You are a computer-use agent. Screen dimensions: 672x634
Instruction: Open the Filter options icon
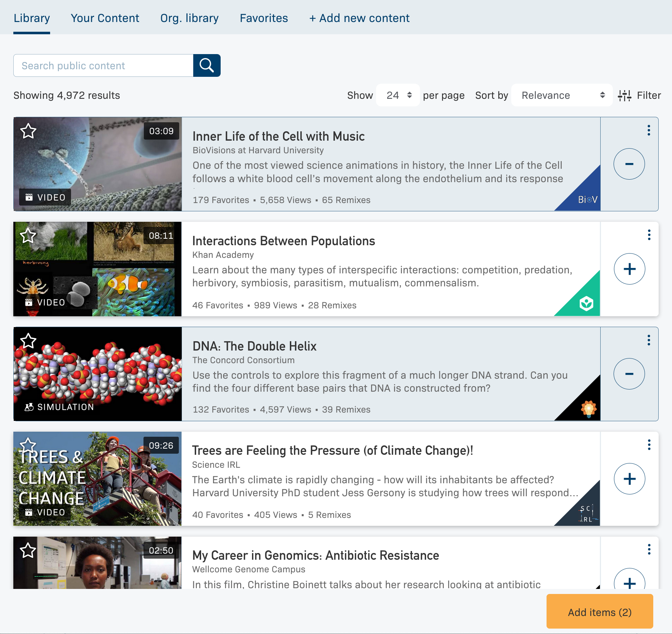[624, 96]
